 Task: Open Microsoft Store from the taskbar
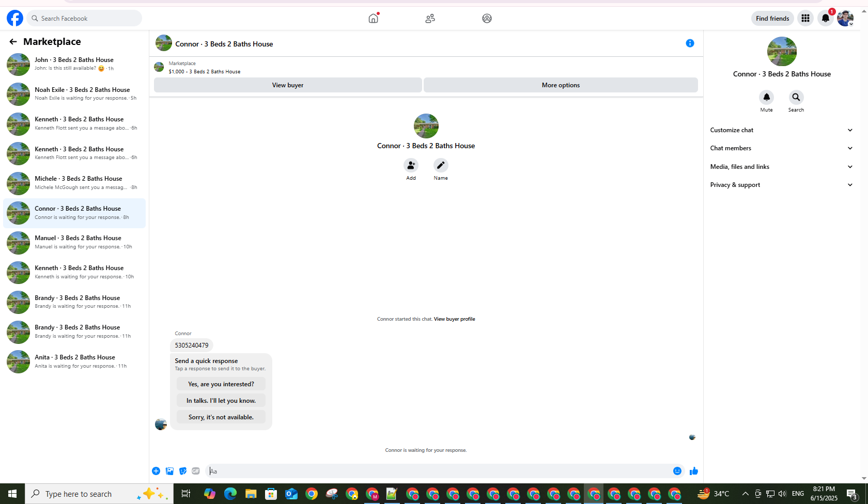271,494
